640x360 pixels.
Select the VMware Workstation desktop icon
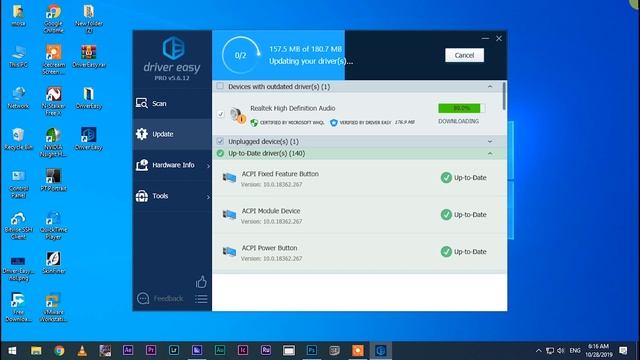pos(53,307)
